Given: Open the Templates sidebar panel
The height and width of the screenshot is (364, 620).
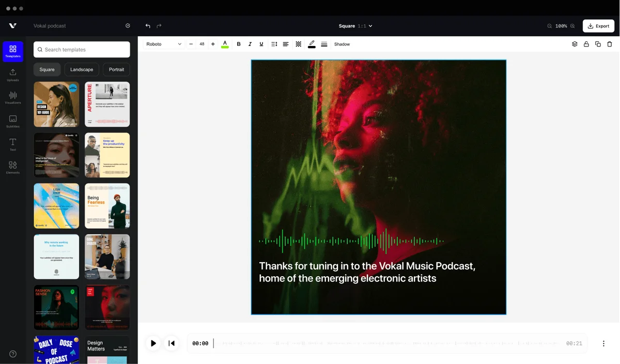Looking at the screenshot, I should (13, 52).
